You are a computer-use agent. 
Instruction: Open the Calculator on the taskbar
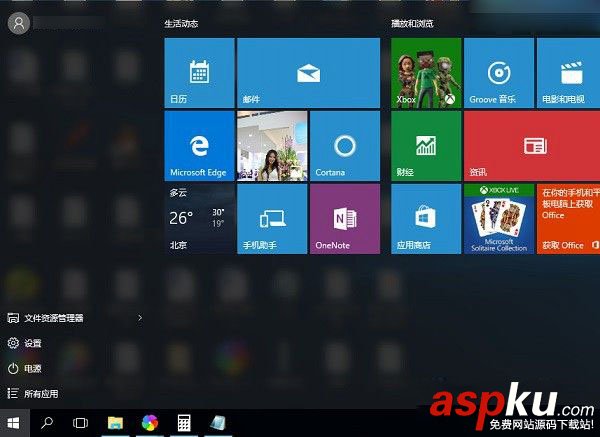click(184, 423)
